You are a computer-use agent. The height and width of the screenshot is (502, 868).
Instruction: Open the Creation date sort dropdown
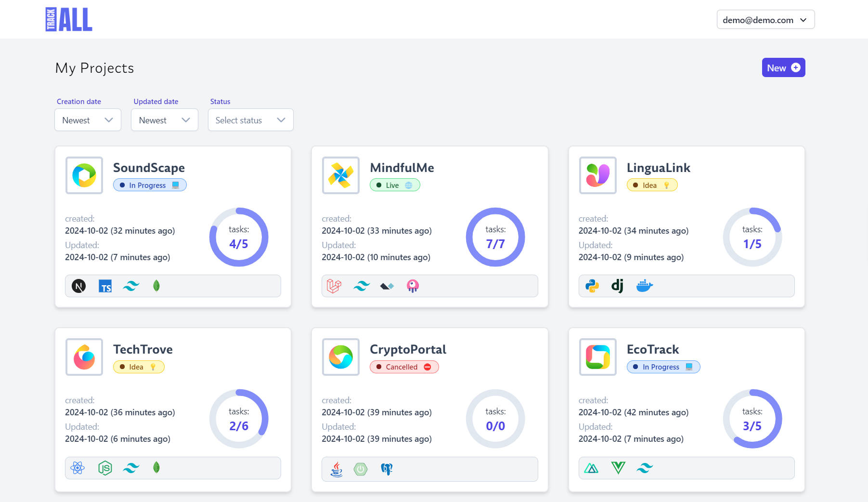tap(88, 120)
